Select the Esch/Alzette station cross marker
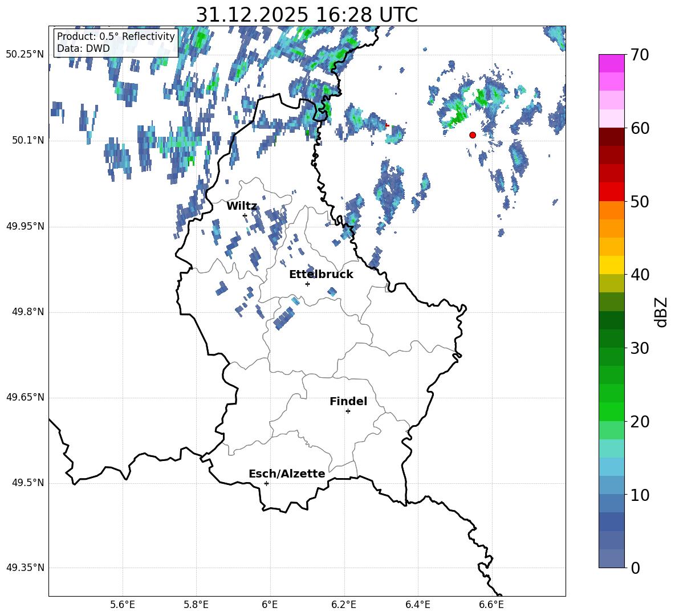 pyautogui.click(x=266, y=483)
